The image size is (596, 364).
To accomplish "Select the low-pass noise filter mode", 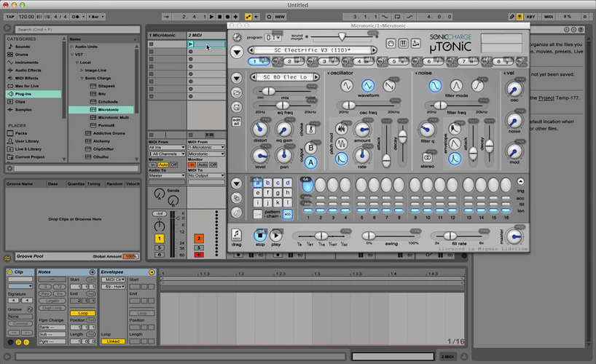I will tap(435, 86).
